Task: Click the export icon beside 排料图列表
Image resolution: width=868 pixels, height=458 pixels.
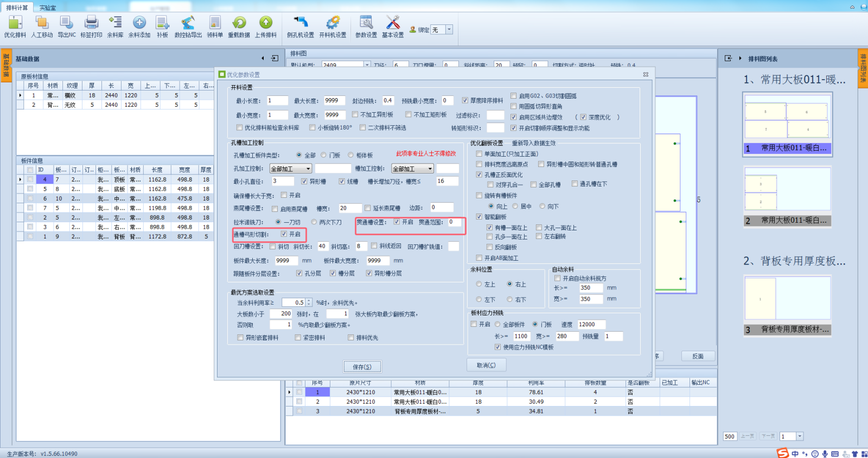Action: (728, 58)
